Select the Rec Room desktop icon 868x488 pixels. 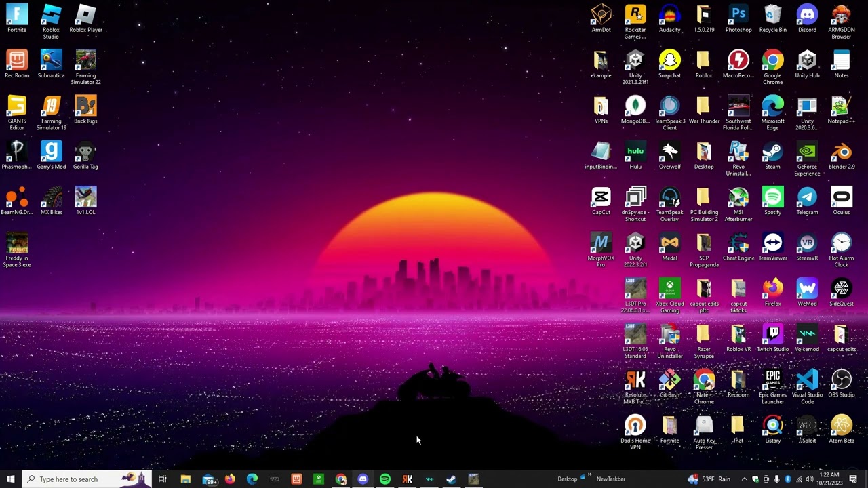[x=17, y=64]
